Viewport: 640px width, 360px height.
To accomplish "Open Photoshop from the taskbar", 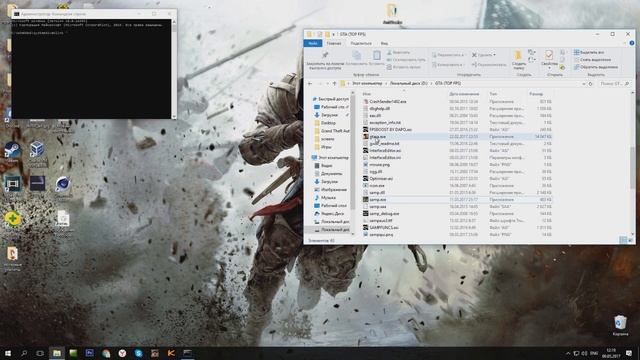I will coord(89,353).
